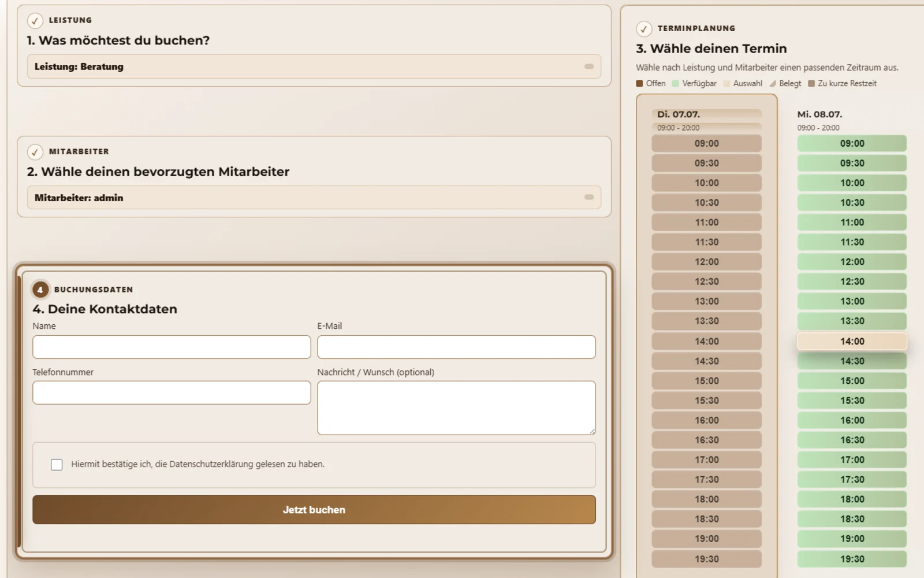Select 11:30 in the Mi. 08.07. column
This screenshot has height=578, width=924.
click(x=852, y=242)
